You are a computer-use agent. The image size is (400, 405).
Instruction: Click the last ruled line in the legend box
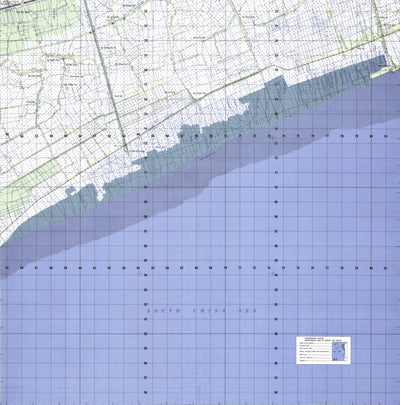pyautogui.click(x=315, y=361)
